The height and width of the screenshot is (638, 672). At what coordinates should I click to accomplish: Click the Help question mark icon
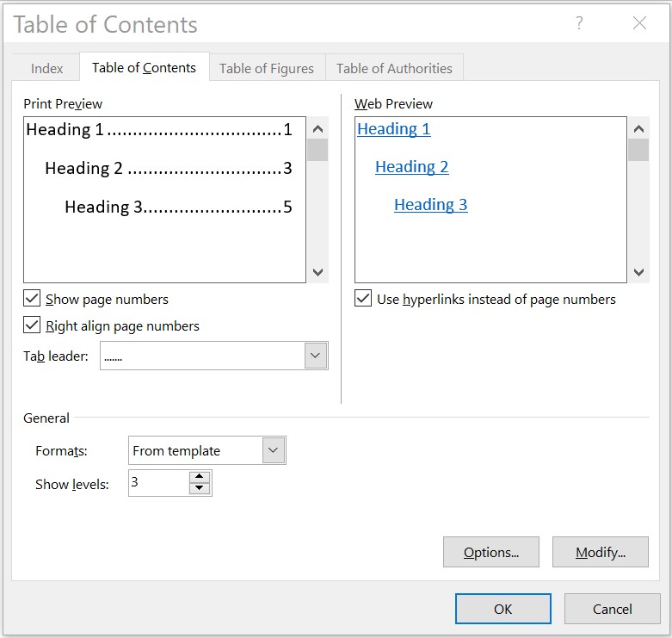tap(580, 24)
